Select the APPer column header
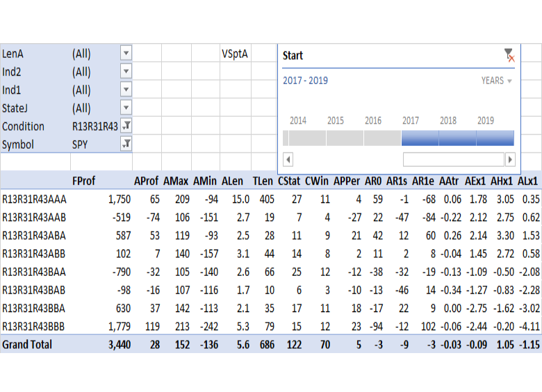 (347, 181)
